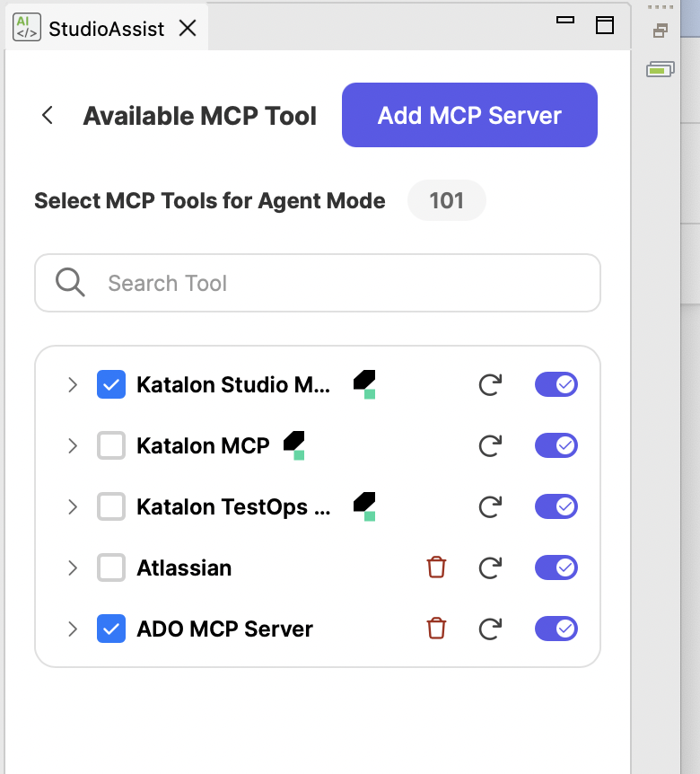Delete the ADO MCP Server
Viewport: 700px width, 774px height.
(x=436, y=629)
